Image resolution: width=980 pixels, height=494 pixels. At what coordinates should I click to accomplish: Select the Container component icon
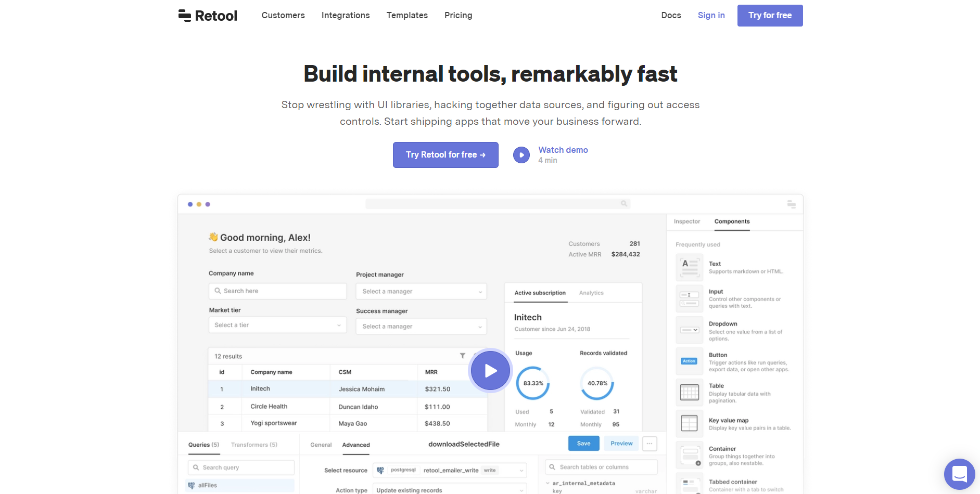(690, 455)
